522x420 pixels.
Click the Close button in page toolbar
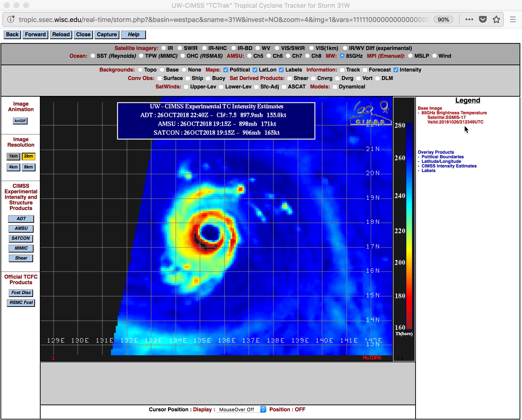83,35
